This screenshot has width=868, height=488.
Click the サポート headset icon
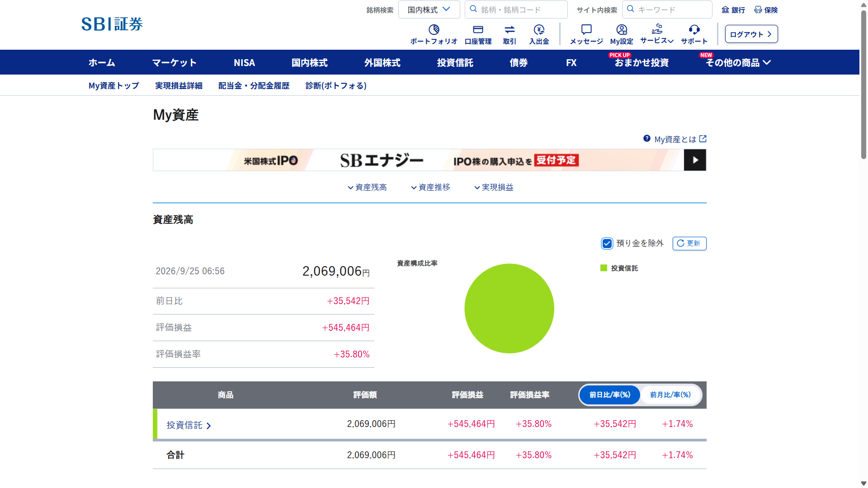(x=694, y=30)
